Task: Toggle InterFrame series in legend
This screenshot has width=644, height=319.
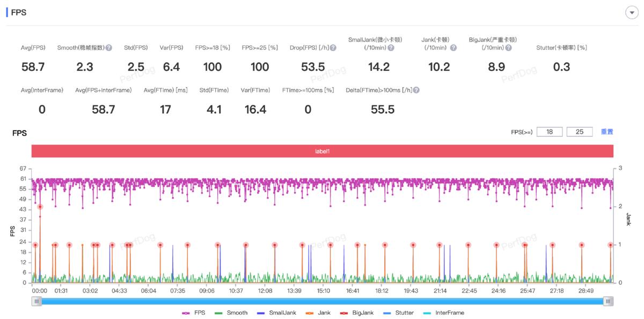Action: [x=443, y=313]
